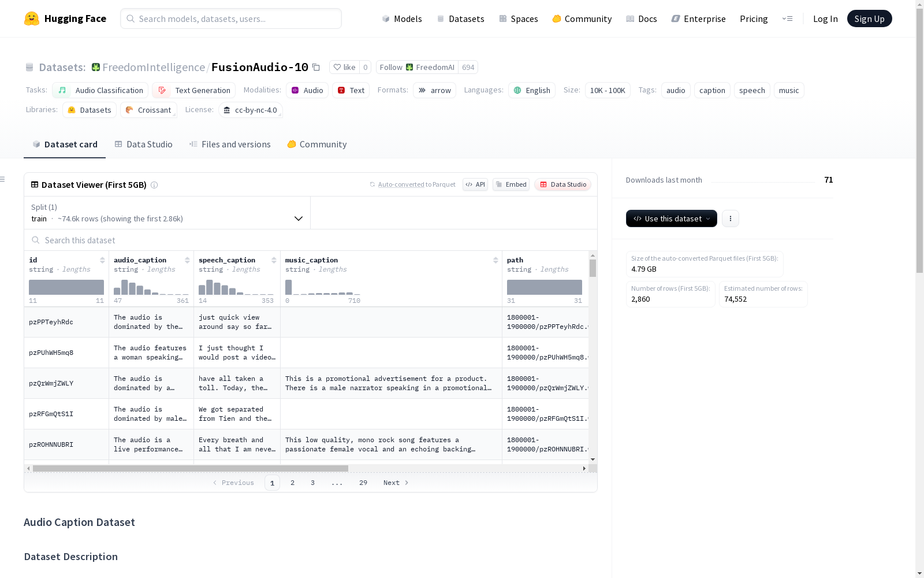The image size is (924, 578).
Task: Open Enterprise in the top navigation
Action: [699, 18]
